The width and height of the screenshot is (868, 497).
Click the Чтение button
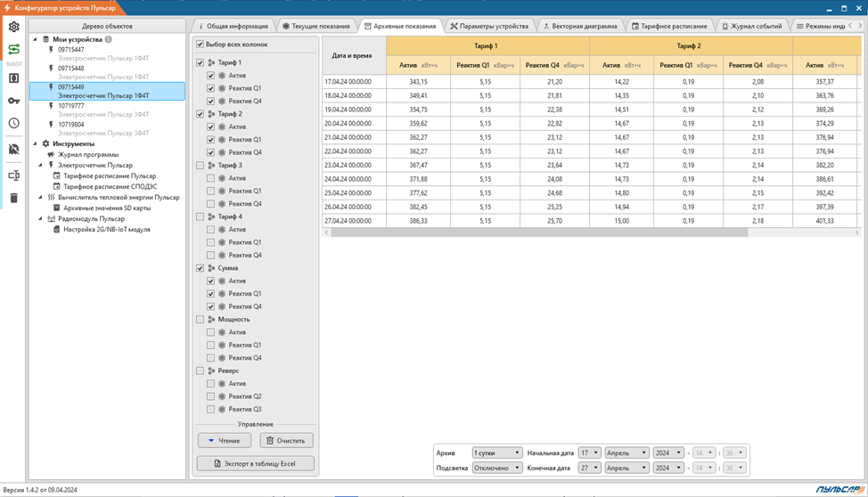tap(225, 441)
